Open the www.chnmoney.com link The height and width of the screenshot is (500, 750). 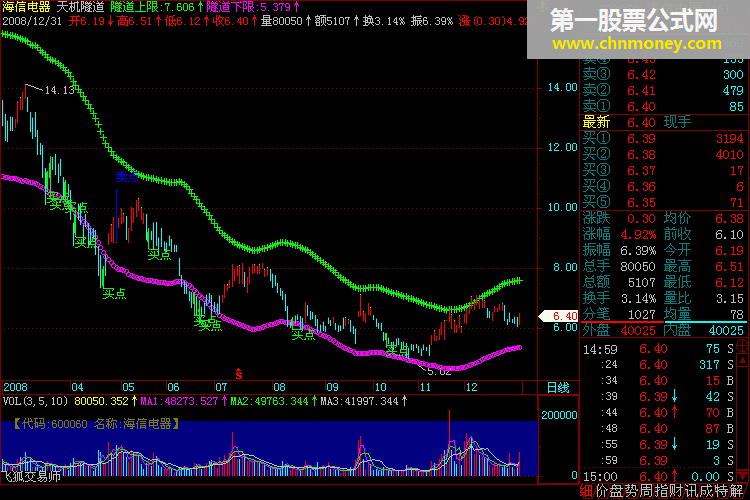pyautogui.click(x=637, y=44)
